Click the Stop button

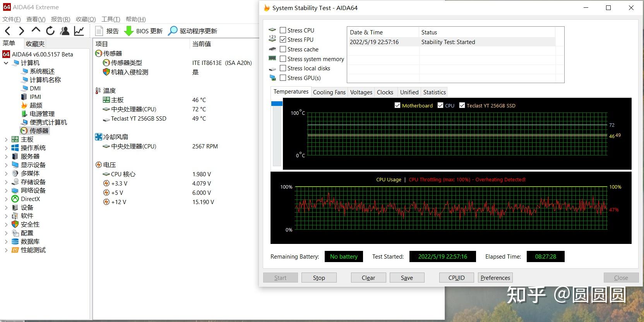[x=319, y=278]
